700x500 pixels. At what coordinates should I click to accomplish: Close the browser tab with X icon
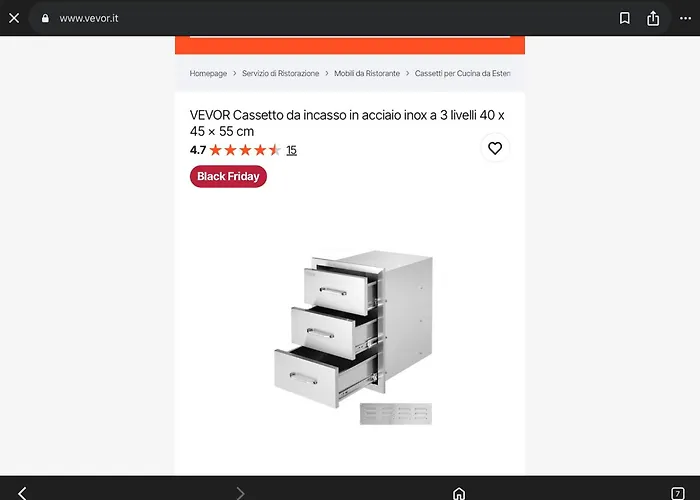[14, 18]
